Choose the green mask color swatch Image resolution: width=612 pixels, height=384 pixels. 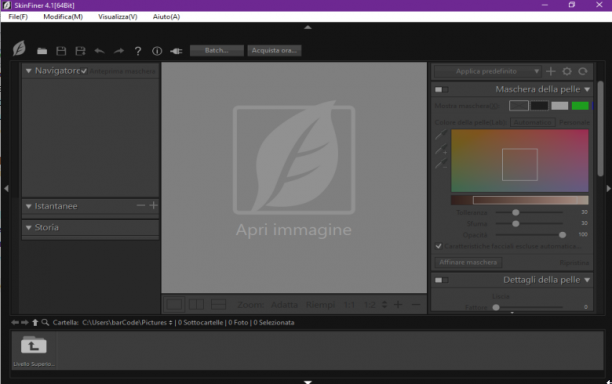pos(580,106)
